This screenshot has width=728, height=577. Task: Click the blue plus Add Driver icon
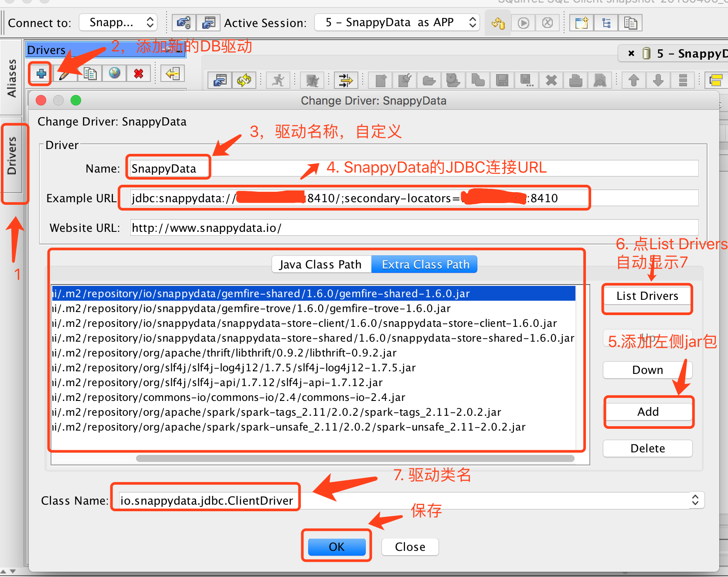coord(41,74)
